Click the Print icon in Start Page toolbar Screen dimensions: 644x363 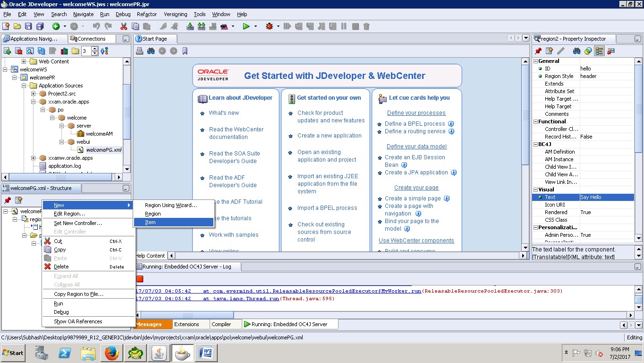pyautogui.click(x=140, y=51)
